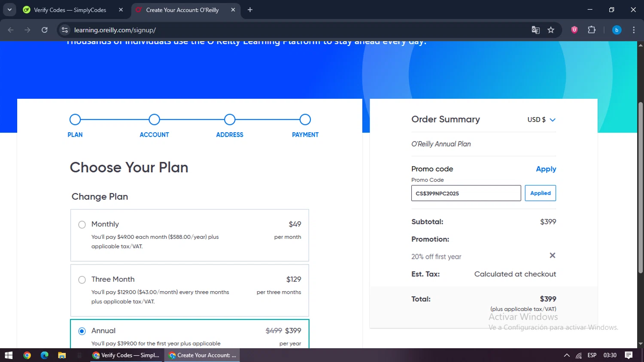Click the Promo Code input field

tap(466, 193)
